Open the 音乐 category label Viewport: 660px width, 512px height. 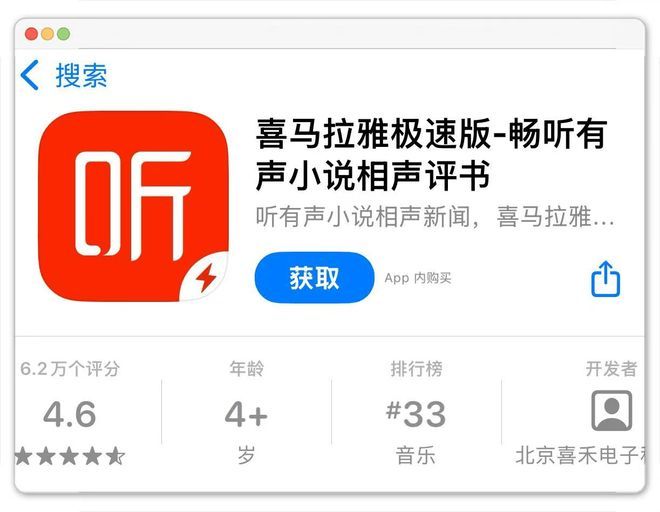click(415, 456)
